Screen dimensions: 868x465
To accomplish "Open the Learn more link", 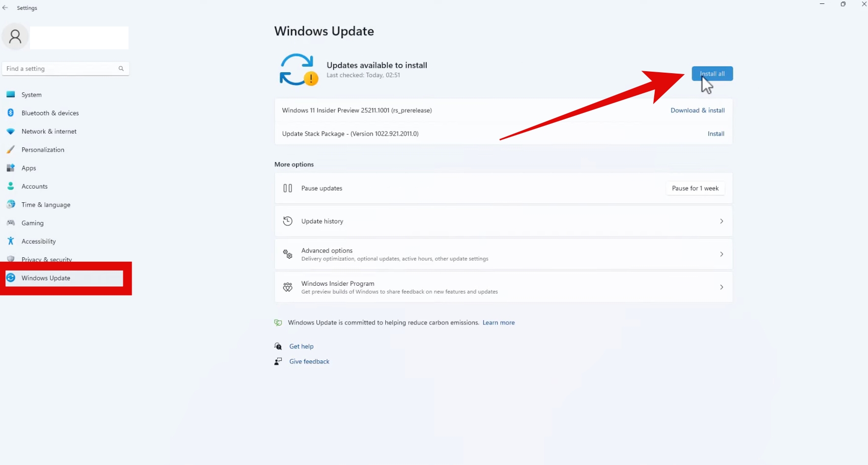I will [498, 323].
